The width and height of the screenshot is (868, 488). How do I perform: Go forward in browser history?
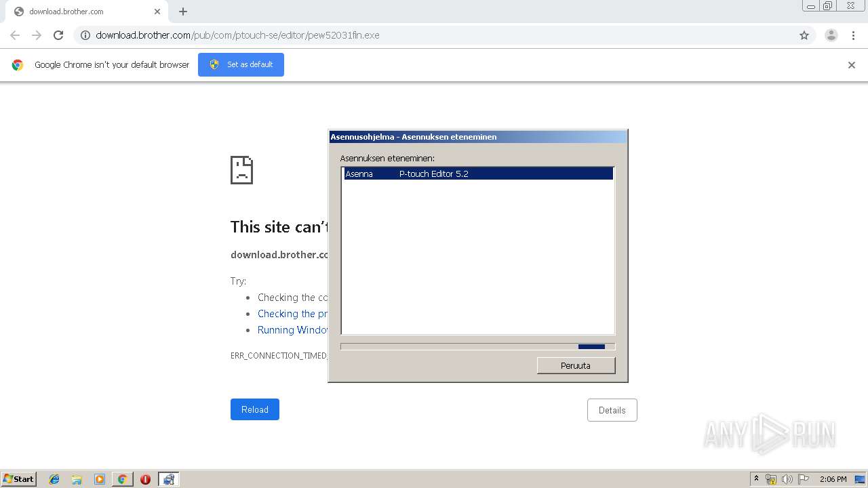tap(37, 35)
